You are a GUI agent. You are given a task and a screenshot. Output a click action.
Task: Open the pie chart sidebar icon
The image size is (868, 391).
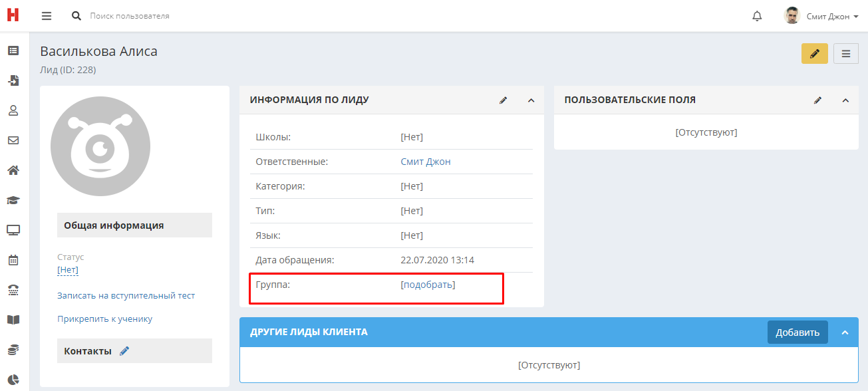click(x=13, y=380)
